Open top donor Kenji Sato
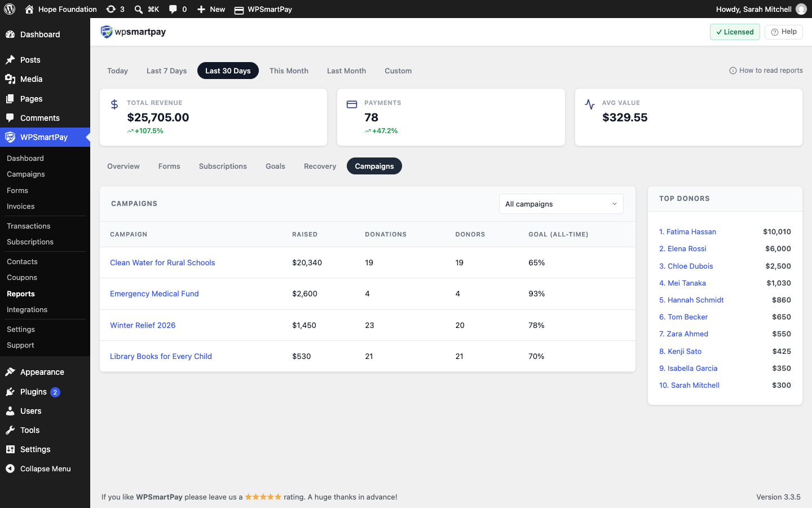The height and width of the screenshot is (508, 812). coord(680,351)
